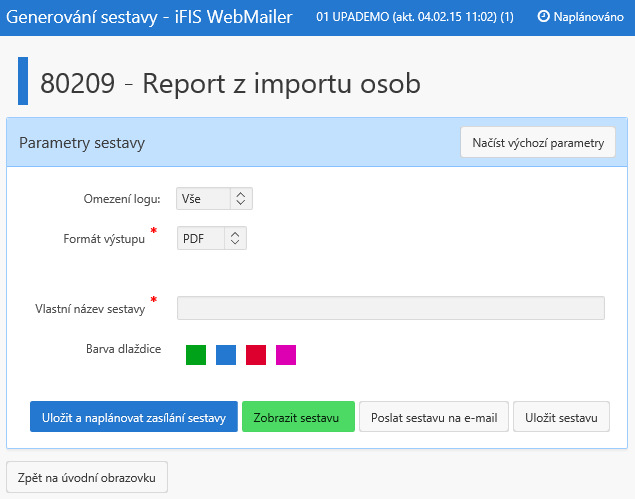Viewport: 635px width, 499px height.
Task: Open the Formát výstupu PDF dropdown
Action: 212,238
